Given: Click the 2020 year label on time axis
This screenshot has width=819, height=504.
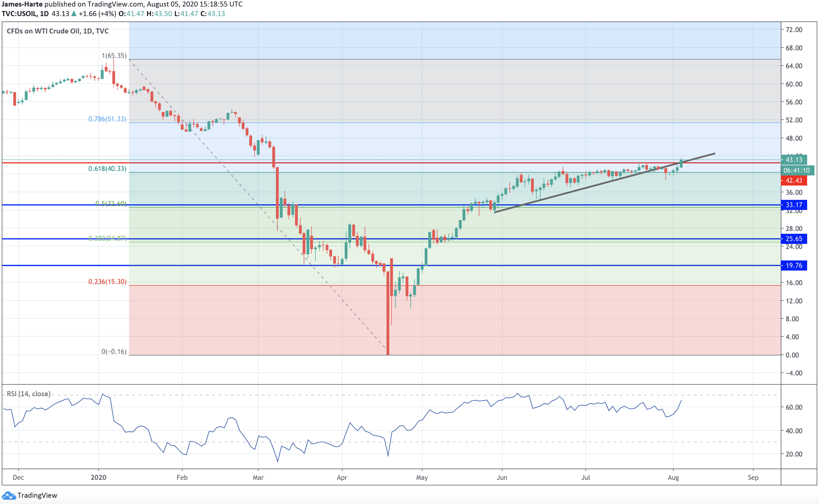Looking at the screenshot, I should pyautogui.click(x=98, y=477).
